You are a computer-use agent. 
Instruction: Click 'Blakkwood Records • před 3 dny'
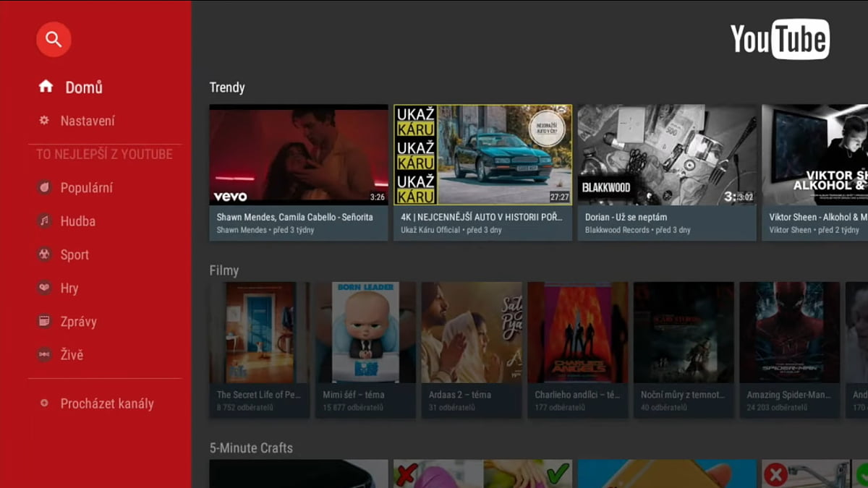click(638, 230)
